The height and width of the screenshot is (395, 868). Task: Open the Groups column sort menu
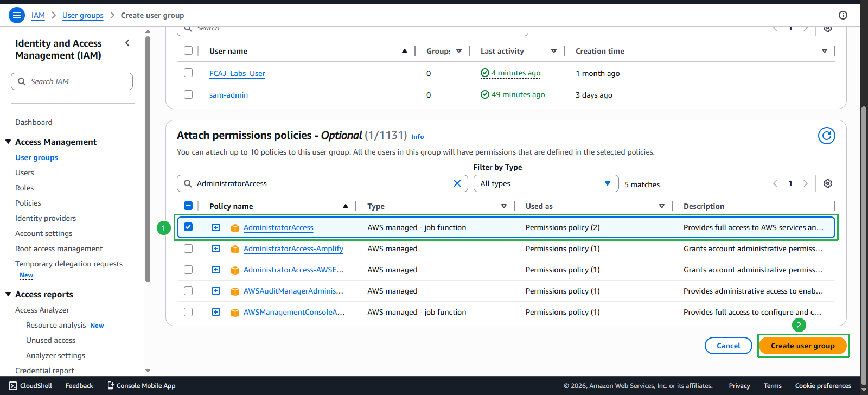[459, 51]
